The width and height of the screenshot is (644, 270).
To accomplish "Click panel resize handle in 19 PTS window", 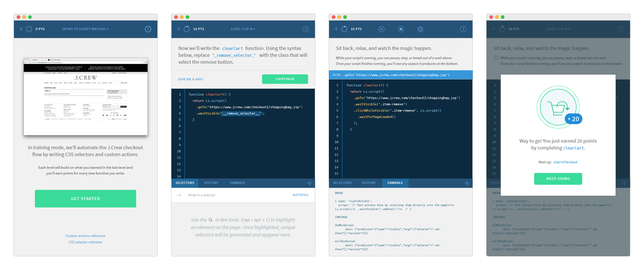I will point(624,183).
